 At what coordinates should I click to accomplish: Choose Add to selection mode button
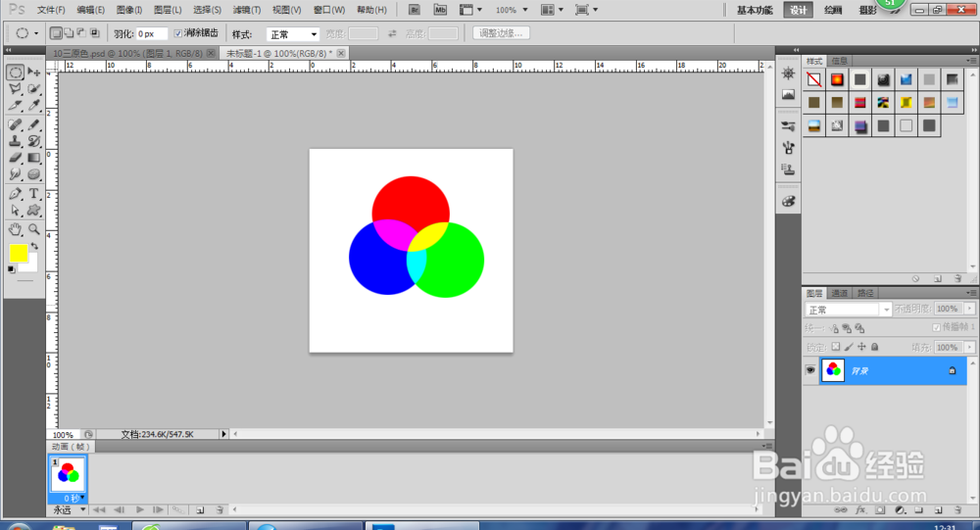click(x=69, y=33)
